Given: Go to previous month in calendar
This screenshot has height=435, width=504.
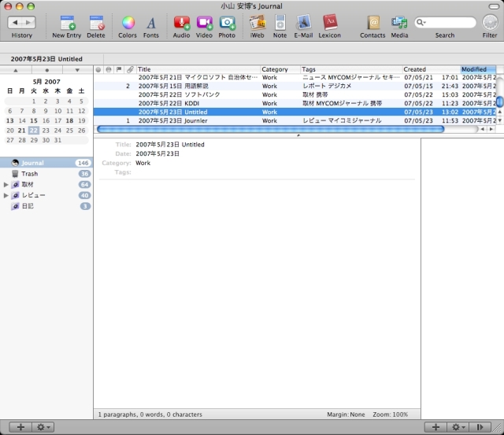Looking at the screenshot, I should pyautogui.click(x=16, y=70).
